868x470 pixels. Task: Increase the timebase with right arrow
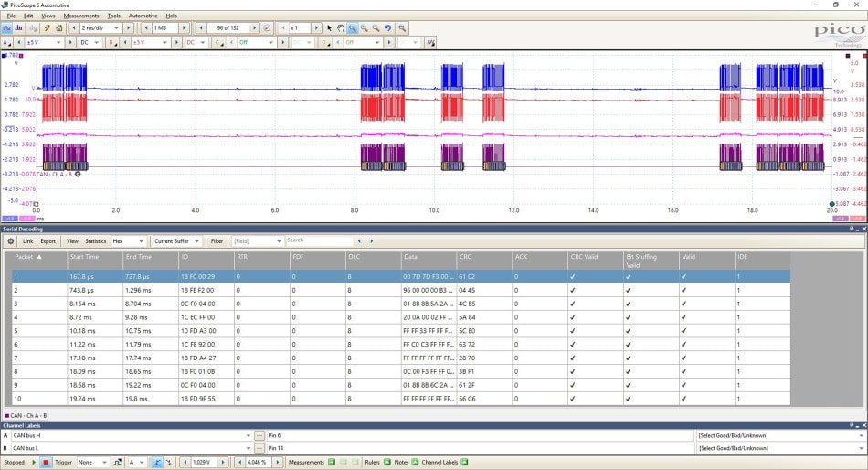(128, 27)
